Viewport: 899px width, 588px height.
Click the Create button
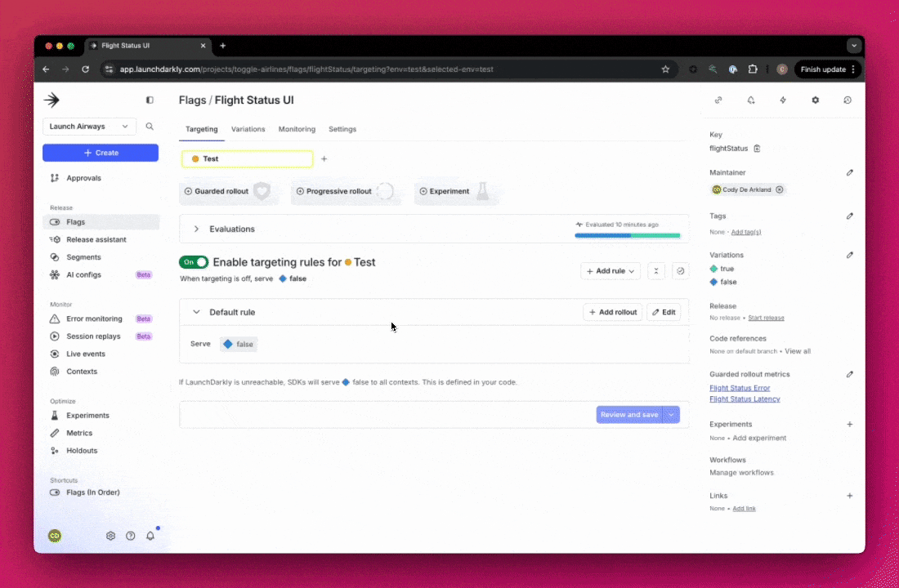(x=101, y=153)
